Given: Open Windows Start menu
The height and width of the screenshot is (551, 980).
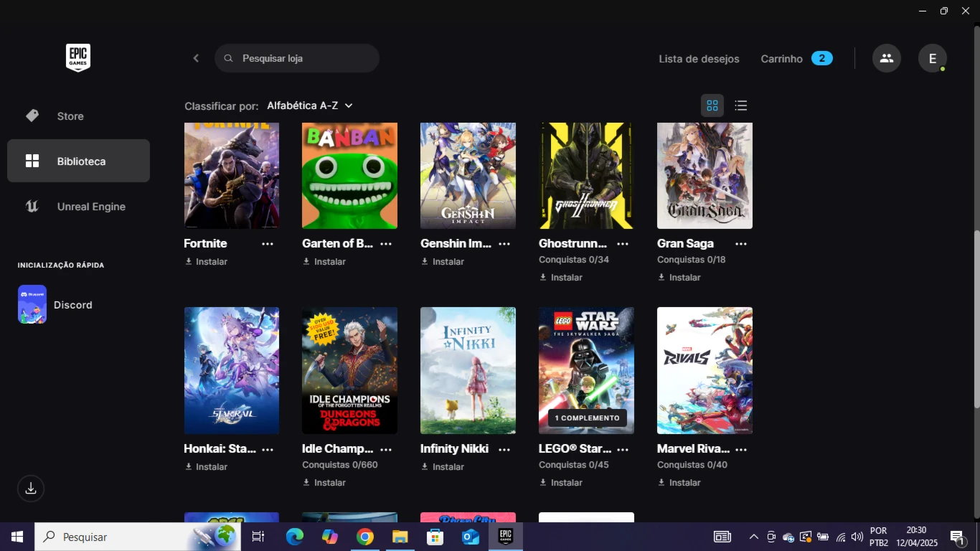Looking at the screenshot, I should point(17,537).
